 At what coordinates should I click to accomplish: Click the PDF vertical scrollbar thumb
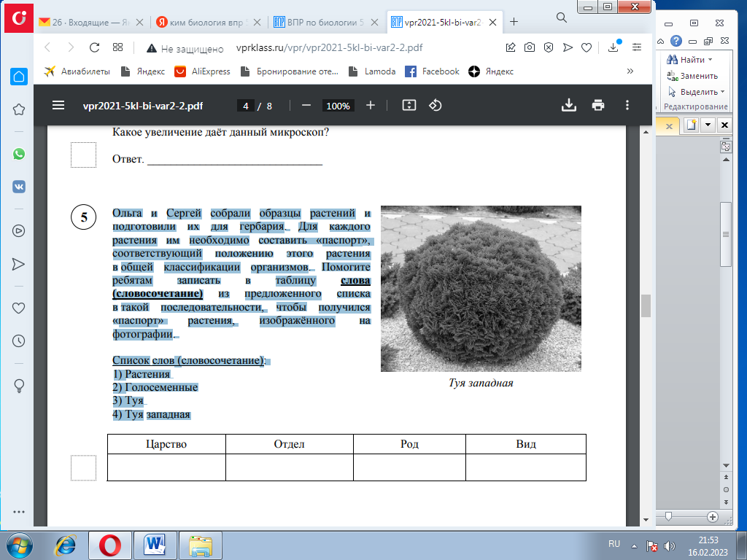tap(646, 306)
